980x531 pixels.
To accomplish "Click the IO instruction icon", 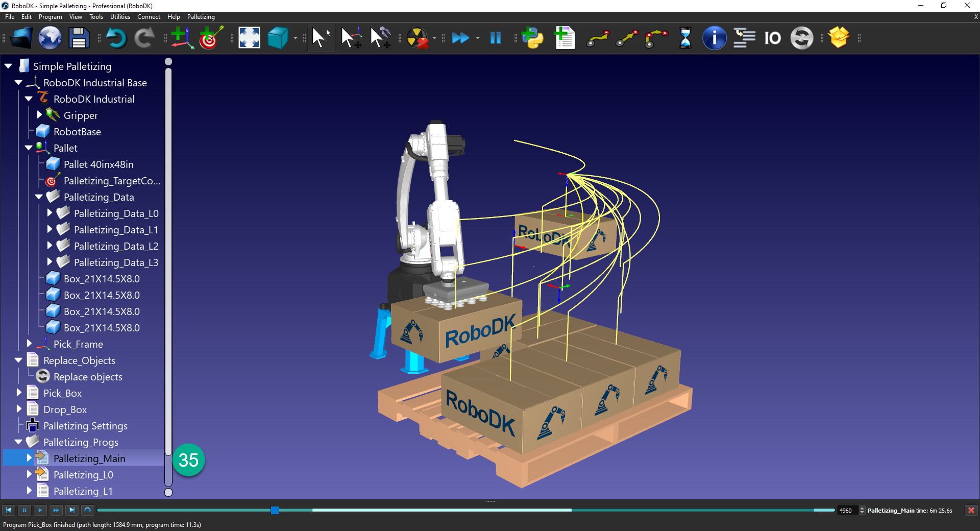I will pos(772,38).
